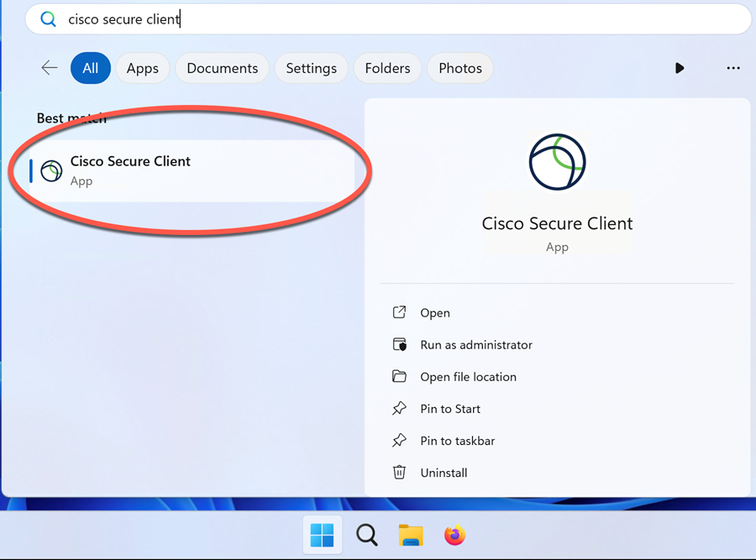Click the search magnifier icon in search box
Screen dimensions: 756x560
click(48, 19)
